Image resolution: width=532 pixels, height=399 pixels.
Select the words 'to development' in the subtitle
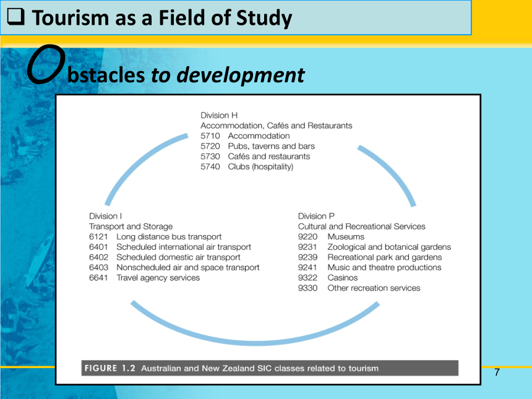coord(228,75)
